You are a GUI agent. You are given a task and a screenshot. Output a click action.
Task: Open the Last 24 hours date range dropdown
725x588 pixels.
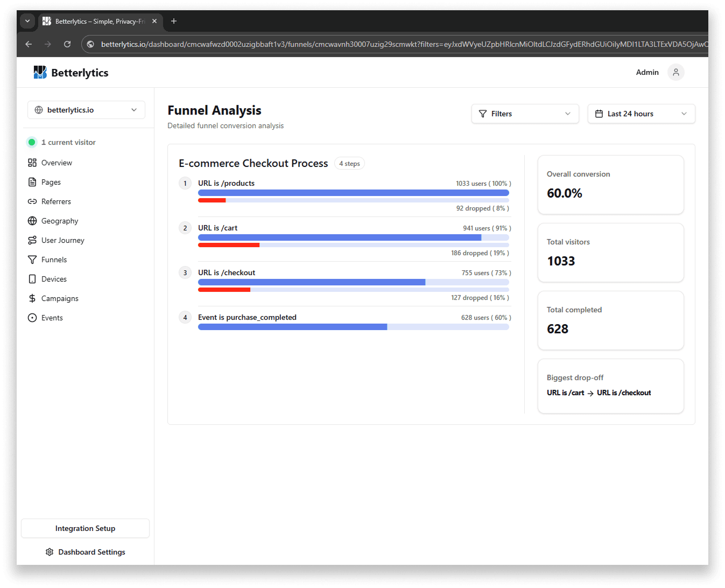(641, 114)
